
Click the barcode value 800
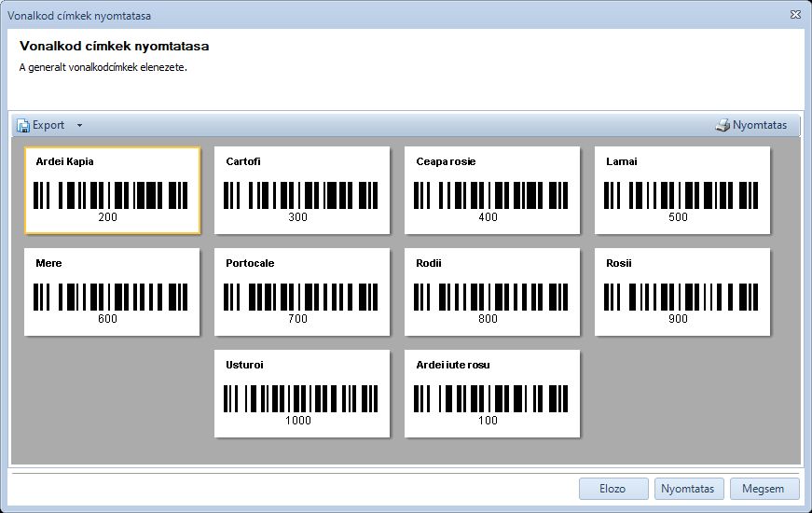(488, 319)
